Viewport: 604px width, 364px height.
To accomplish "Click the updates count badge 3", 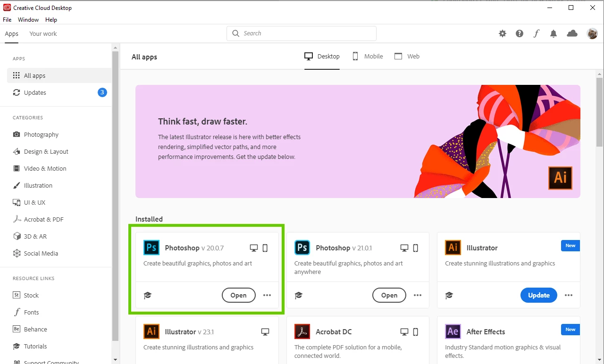I will coord(102,92).
